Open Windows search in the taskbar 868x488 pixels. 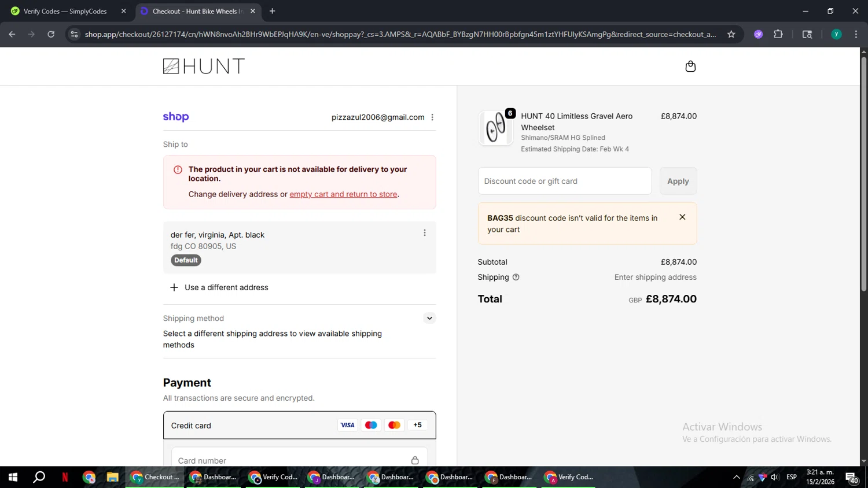(39, 477)
